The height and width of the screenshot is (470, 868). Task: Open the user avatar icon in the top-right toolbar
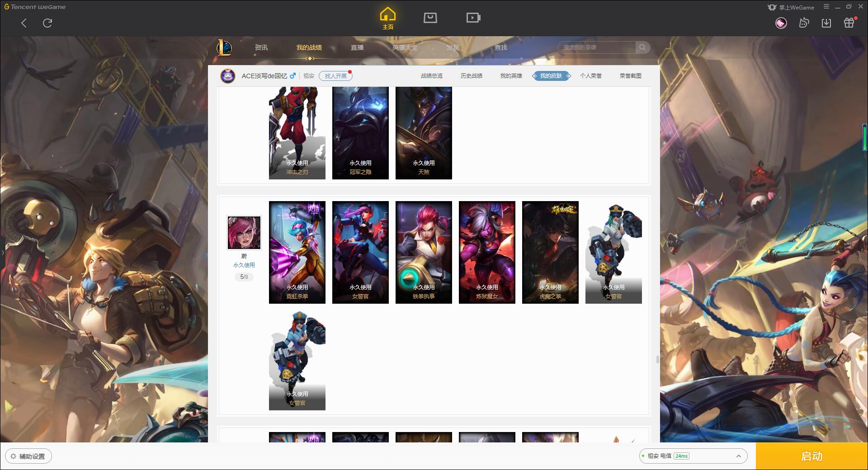[x=781, y=23]
